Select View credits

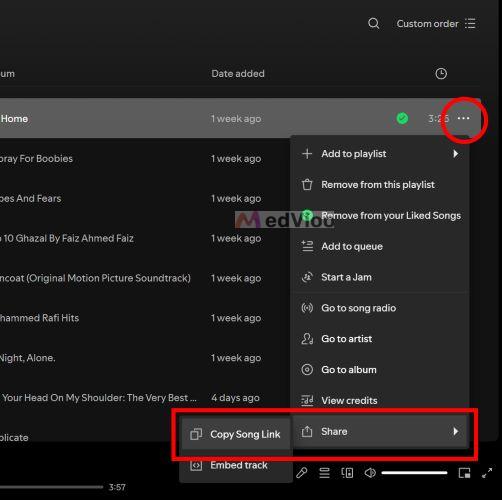pos(380,400)
